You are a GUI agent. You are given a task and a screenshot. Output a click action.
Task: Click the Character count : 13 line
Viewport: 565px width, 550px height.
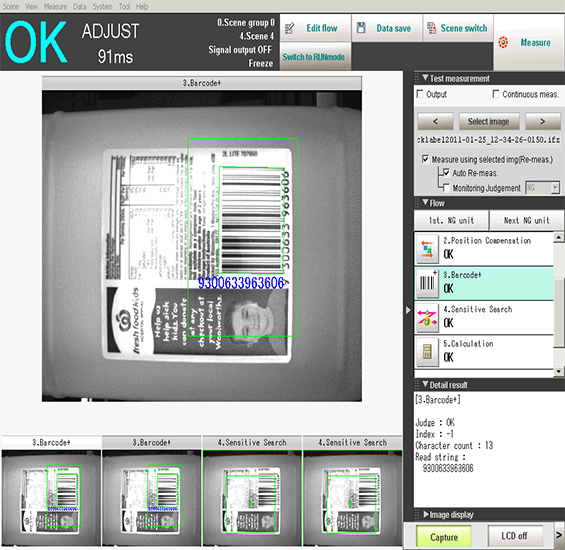point(454,445)
